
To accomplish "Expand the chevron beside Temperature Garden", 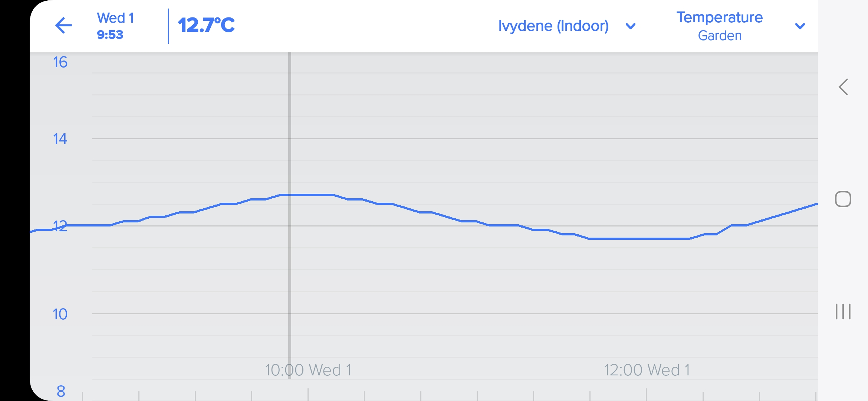I will [x=800, y=26].
